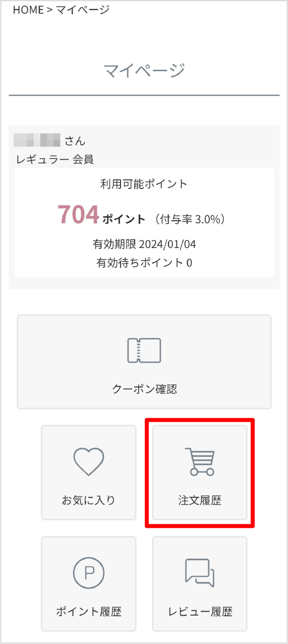Go to HOME via breadcrumb link
Viewport: 288px width, 644px height.
28,10
